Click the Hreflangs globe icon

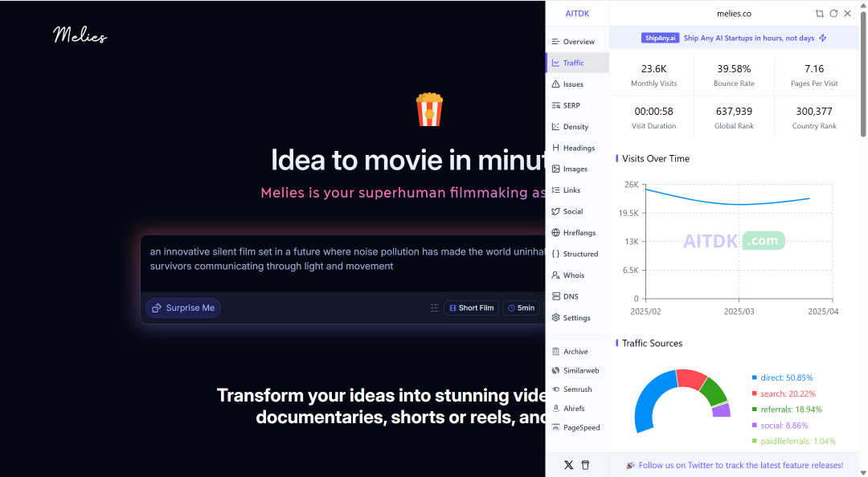click(556, 232)
